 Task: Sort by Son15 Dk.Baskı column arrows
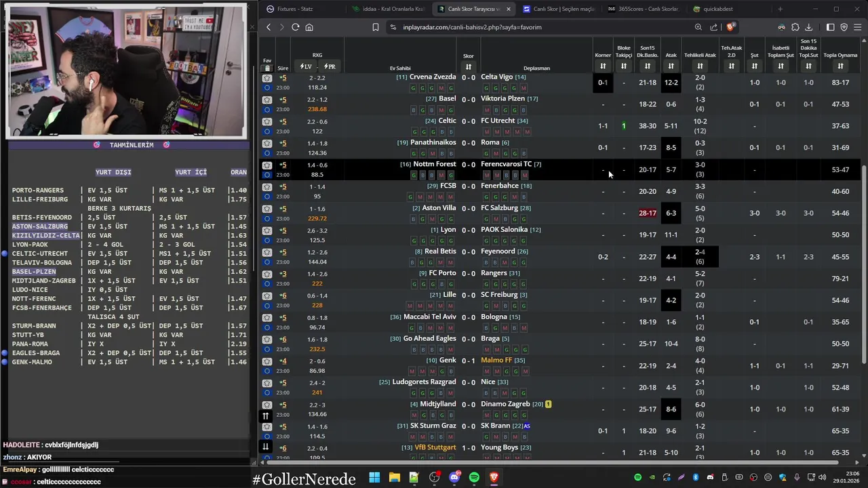pyautogui.click(x=648, y=66)
